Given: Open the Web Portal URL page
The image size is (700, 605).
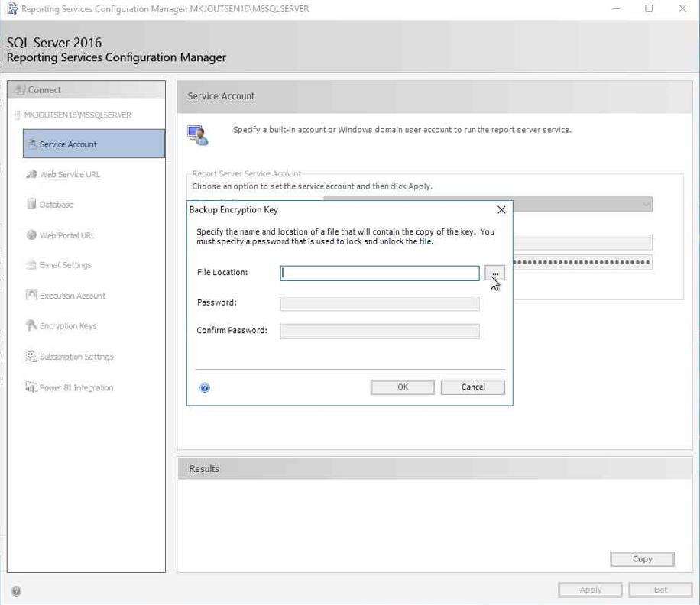Looking at the screenshot, I should (x=67, y=235).
